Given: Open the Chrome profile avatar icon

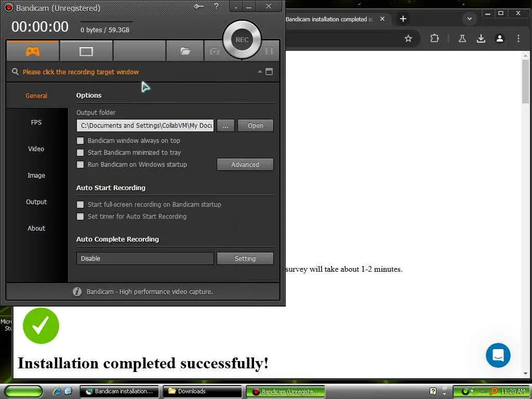Looking at the screenshot, I should click(x=499, y=38).
